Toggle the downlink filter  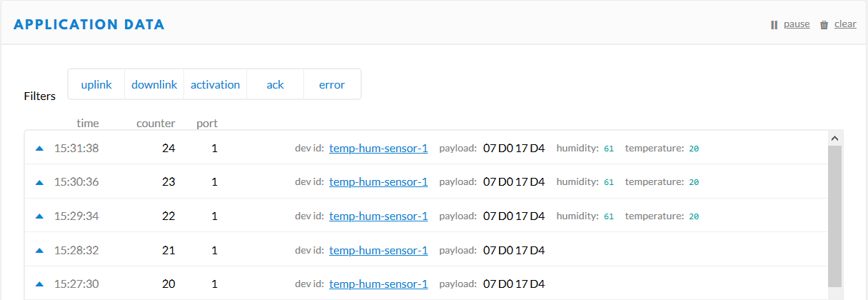click(154, 84)
